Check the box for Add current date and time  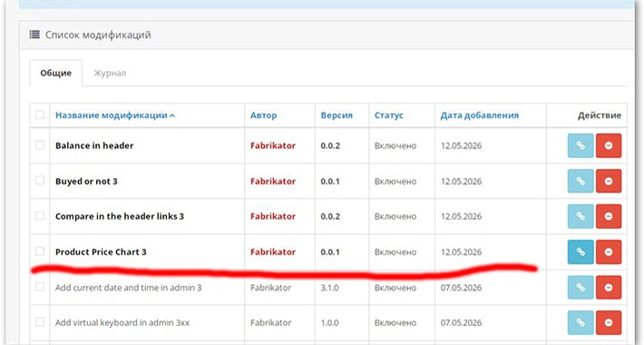pyautogui.click(x=40, y=286)
